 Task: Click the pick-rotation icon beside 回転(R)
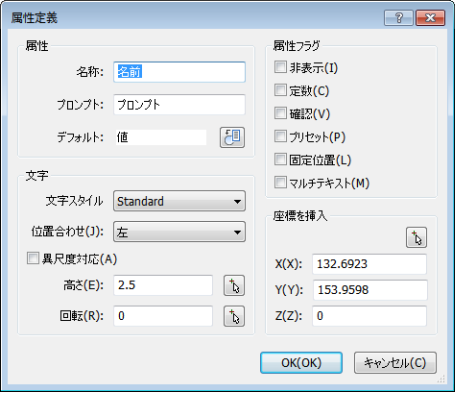coord(234,316)
